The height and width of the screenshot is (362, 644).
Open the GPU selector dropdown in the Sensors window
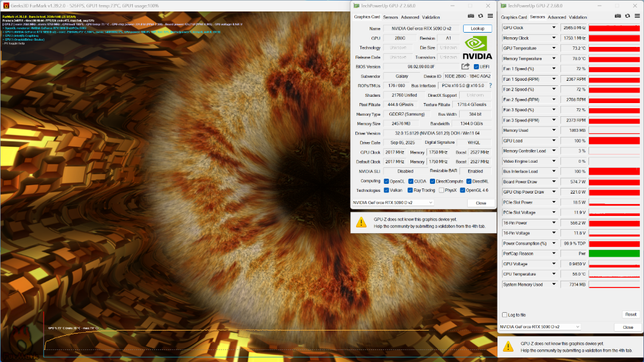[x=540, y=326]
